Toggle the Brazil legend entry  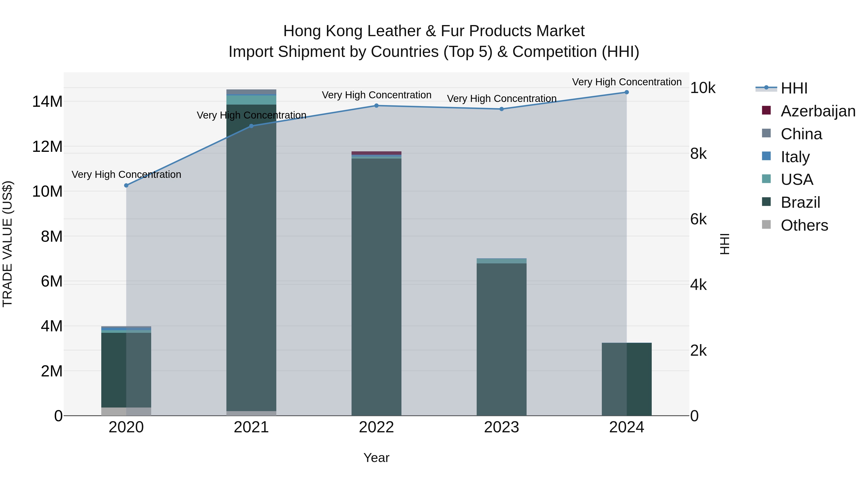coord(791,202)
